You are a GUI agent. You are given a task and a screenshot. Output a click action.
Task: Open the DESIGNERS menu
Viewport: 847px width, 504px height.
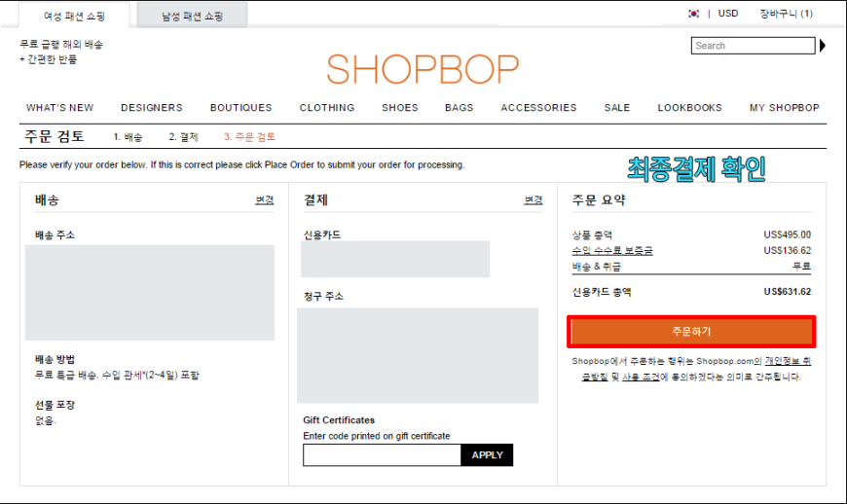point(152,108)
